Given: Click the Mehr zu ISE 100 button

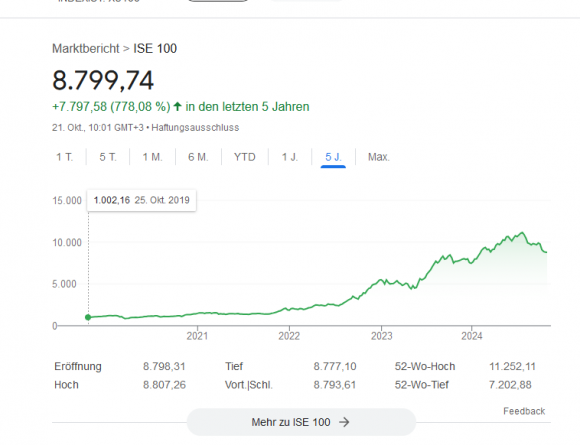Looking at the screenshot, I should (x=301, y=422).
